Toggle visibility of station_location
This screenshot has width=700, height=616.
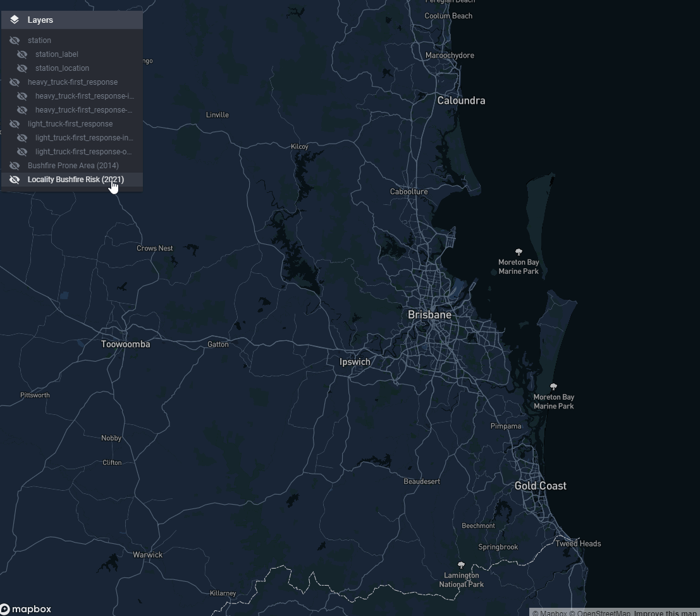[21, 68]
